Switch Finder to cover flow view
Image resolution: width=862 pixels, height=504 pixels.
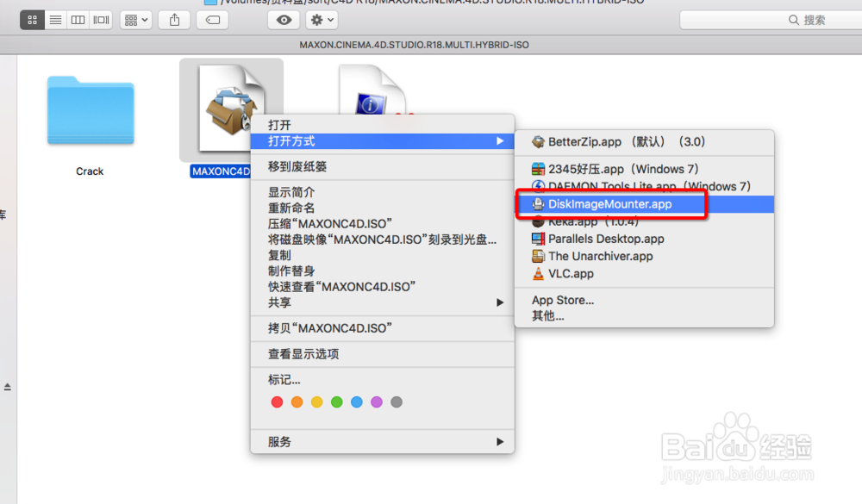(x=101, y=21)
